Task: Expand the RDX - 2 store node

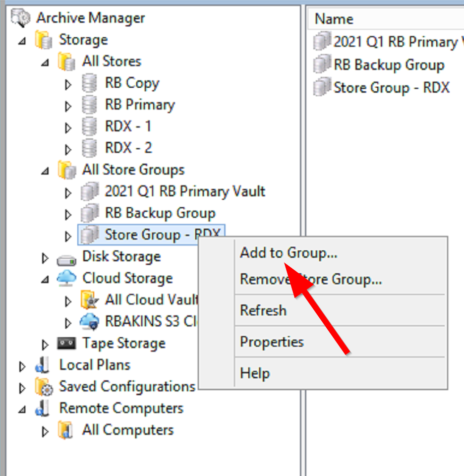Action: 68,150
